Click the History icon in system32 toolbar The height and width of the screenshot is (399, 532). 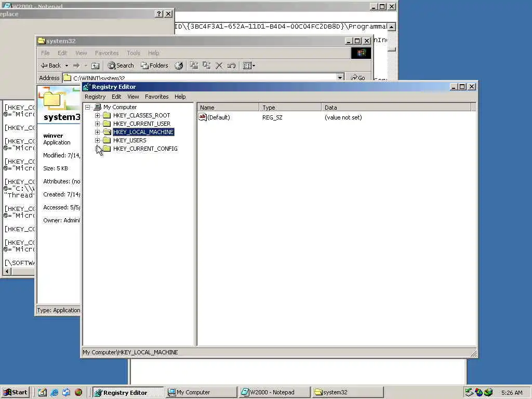[x=179, y=65]
